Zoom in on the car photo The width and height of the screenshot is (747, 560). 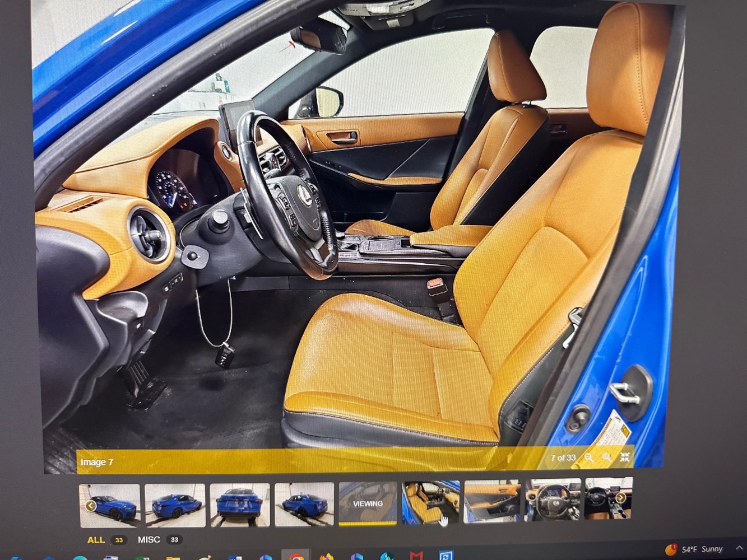click(x=607, y=458)
